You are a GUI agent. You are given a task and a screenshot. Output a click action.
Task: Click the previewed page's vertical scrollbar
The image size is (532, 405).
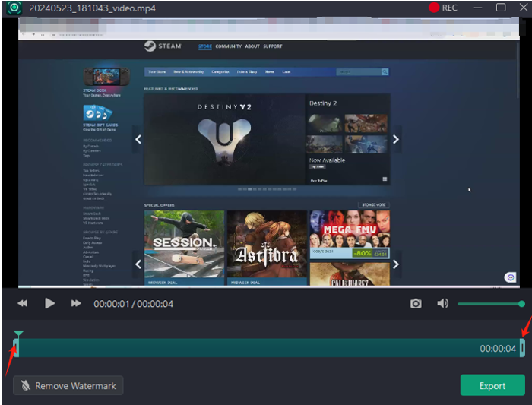pyautogui.click(x=518, y=71)
